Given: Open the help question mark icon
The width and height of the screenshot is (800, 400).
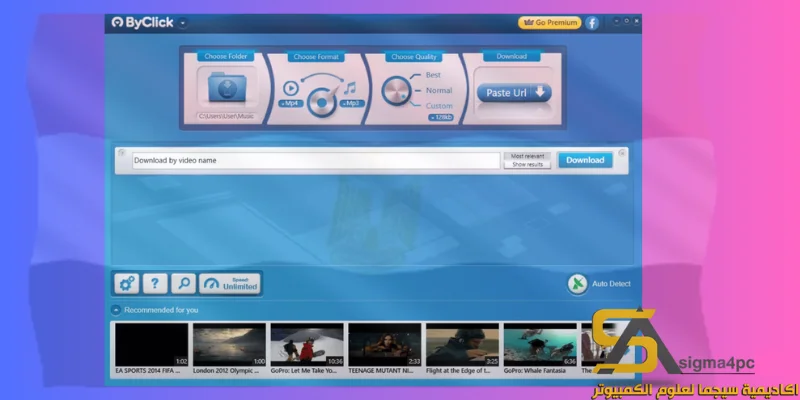Looking at the screenshot, I should tap(155, 284).
